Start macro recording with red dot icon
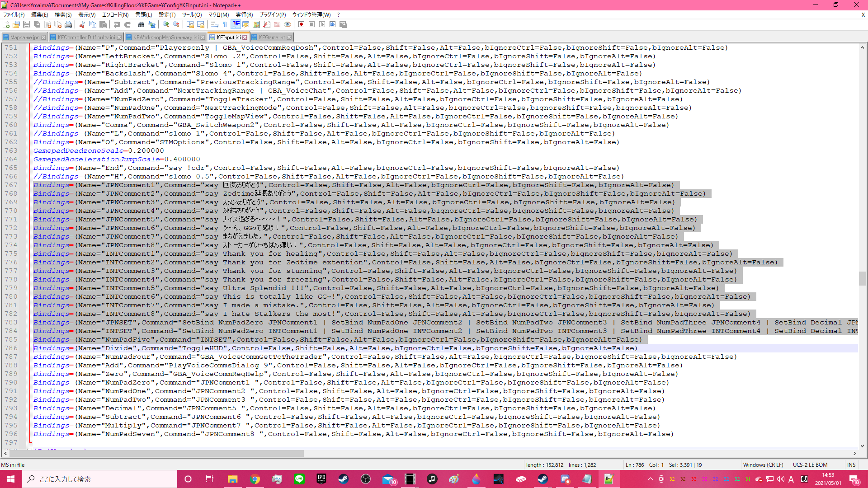The width and height of the screenshot is (868, 488). [x=301, y=24]
